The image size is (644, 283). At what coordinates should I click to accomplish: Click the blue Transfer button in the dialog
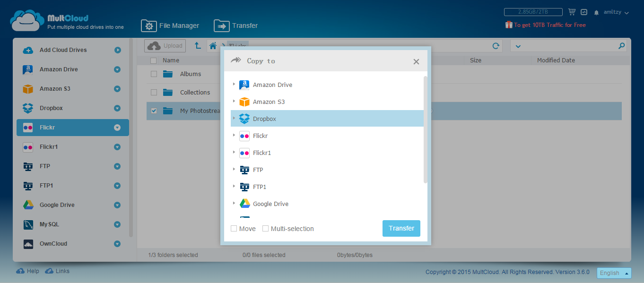[401, 228]
